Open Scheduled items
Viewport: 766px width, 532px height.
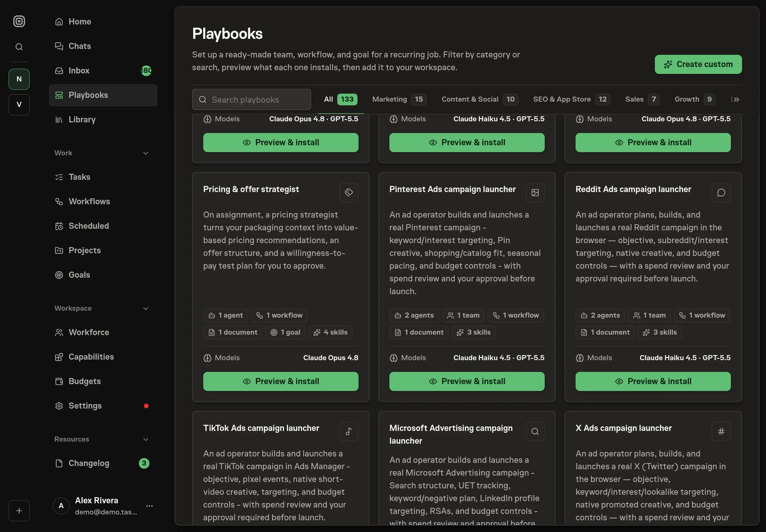(x=103, y=226)
